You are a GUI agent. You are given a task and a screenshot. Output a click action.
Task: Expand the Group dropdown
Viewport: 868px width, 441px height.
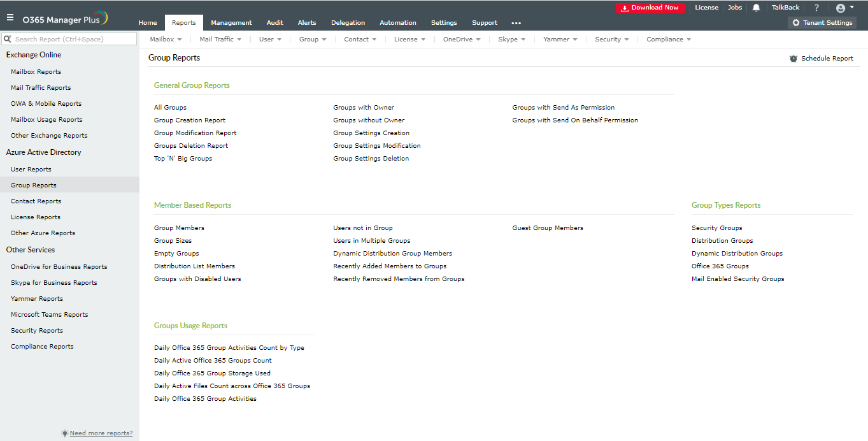(x=313, y=40)
